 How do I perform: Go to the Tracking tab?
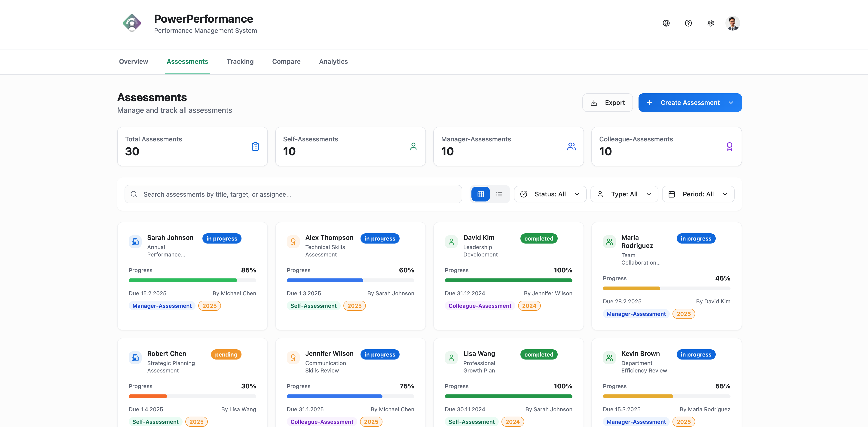coord(240,62)
